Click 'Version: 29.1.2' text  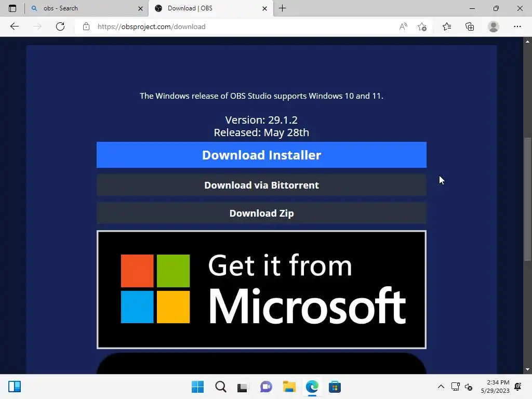click(x=261, y=120)
